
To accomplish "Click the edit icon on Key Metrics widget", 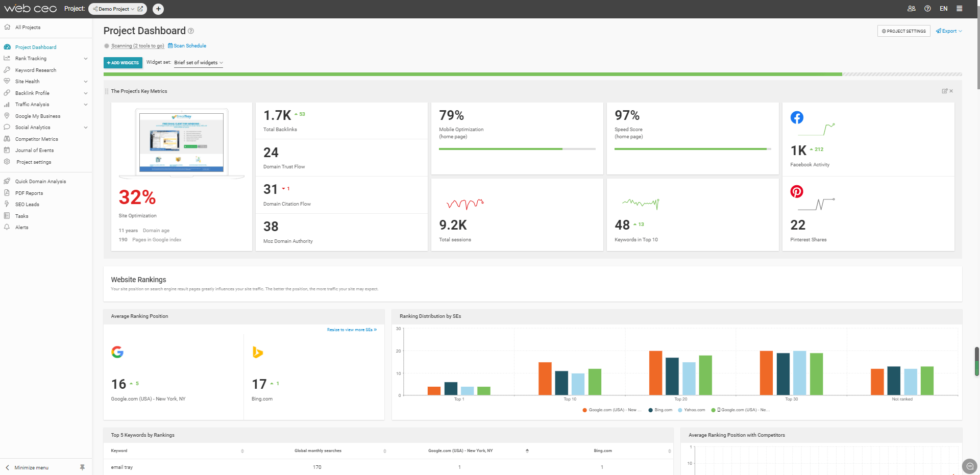I will coord(944,91).
